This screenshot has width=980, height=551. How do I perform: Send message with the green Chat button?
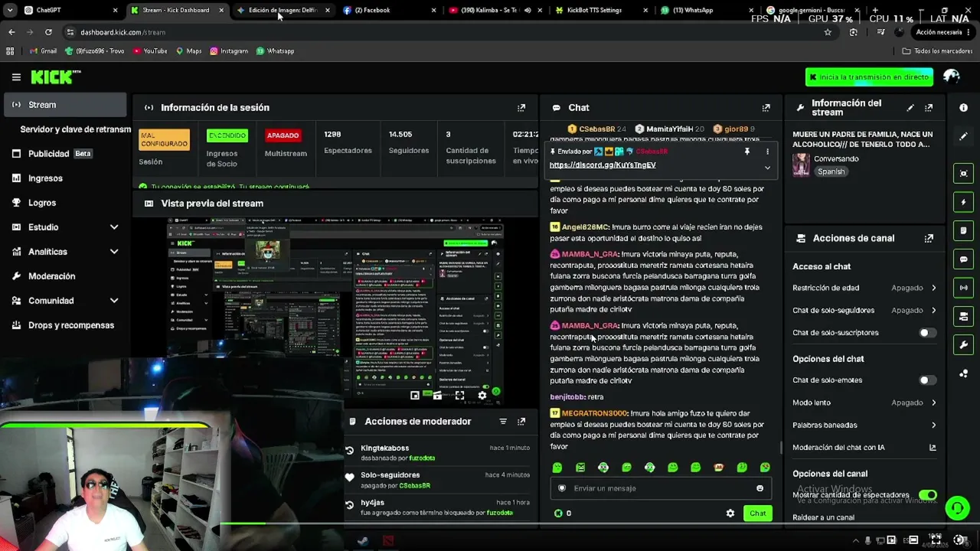pyautogui.click(x=757, y=514)
